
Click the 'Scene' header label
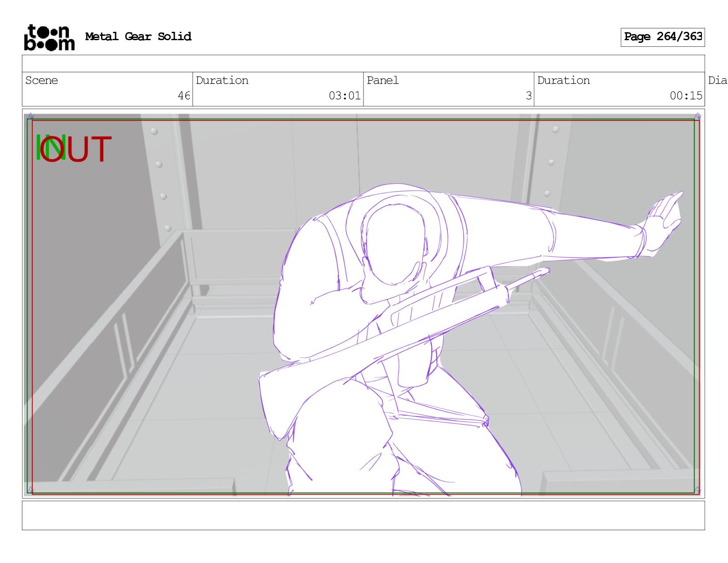[41, 80]
